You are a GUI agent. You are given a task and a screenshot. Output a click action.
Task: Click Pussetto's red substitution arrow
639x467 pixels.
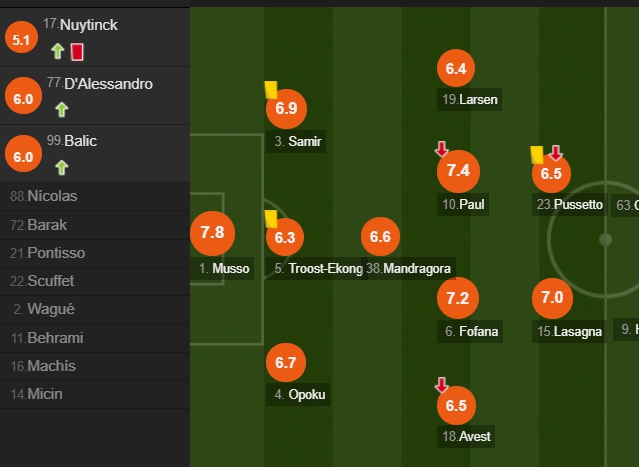[x=555, y=153]
